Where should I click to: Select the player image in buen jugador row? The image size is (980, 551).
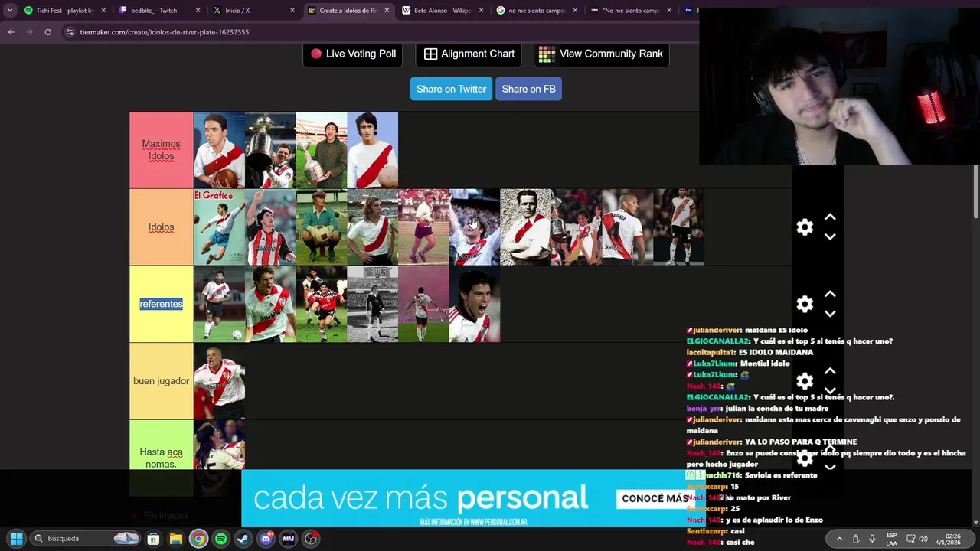219,381
